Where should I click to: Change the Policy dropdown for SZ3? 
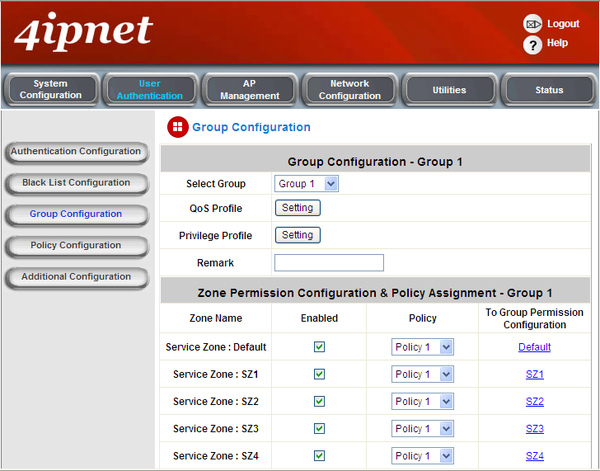pos(422,429)
